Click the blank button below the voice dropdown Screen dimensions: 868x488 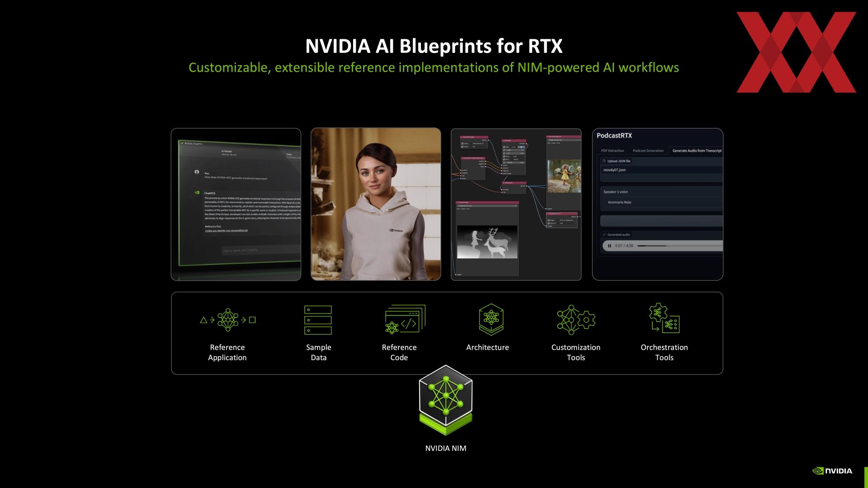[x=661, y=221]
